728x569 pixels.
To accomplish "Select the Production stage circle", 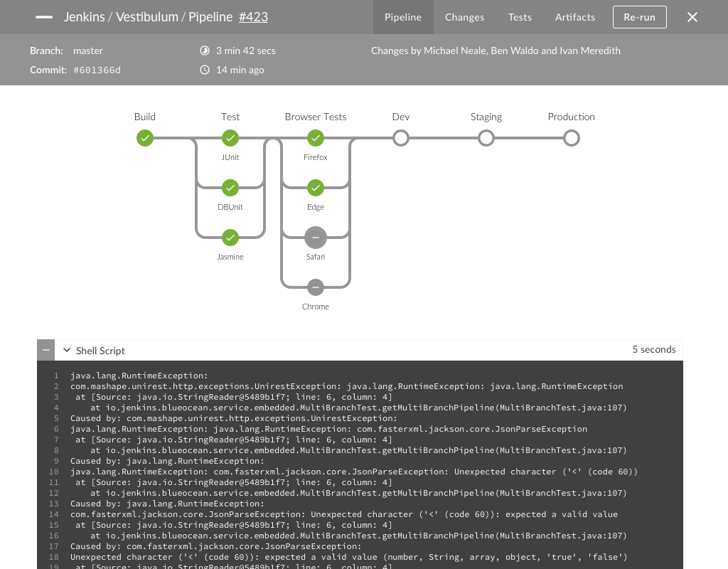I will tap(572, 138).
